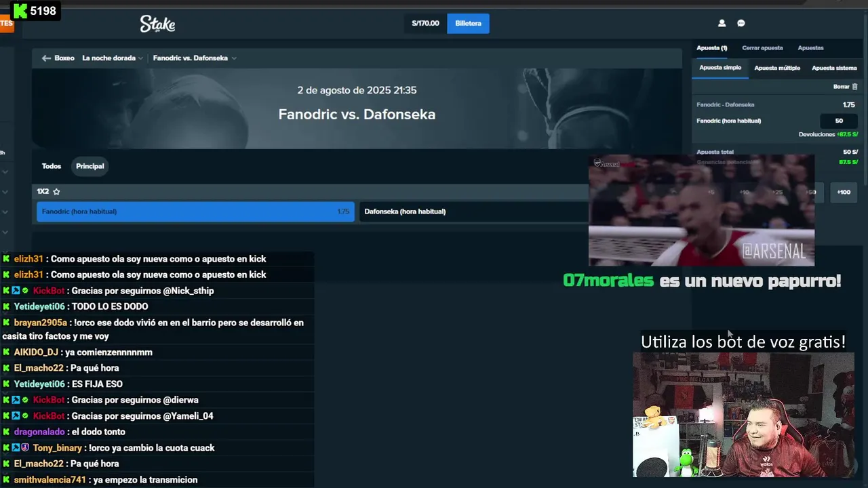Click the trash icon beside Borrar
This screenshot has width=868, height=488.
point(854,87)
